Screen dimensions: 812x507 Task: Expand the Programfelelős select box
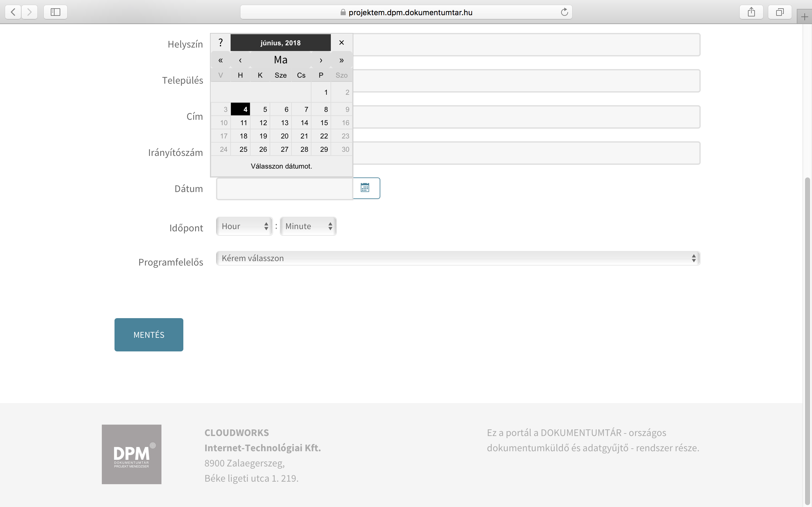pyautogui.click(x=458, y=258)
